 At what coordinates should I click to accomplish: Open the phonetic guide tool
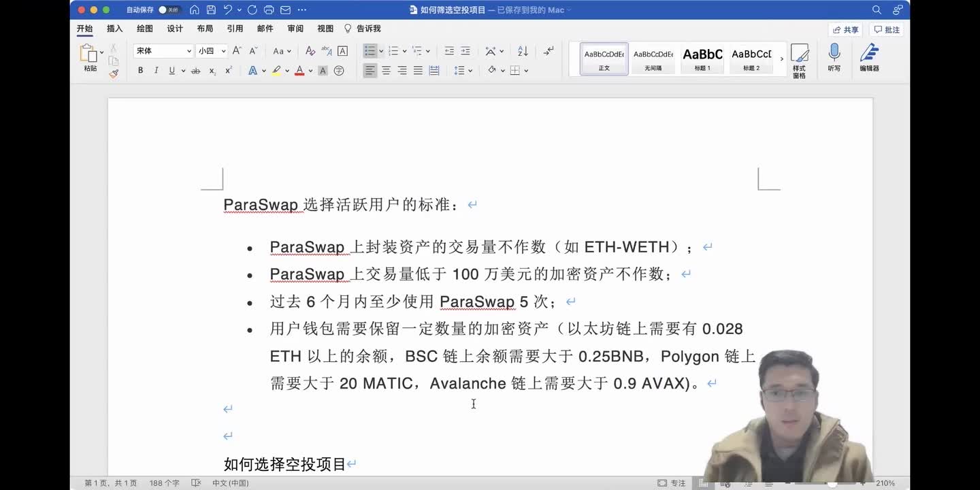click(x=327, y=51)
